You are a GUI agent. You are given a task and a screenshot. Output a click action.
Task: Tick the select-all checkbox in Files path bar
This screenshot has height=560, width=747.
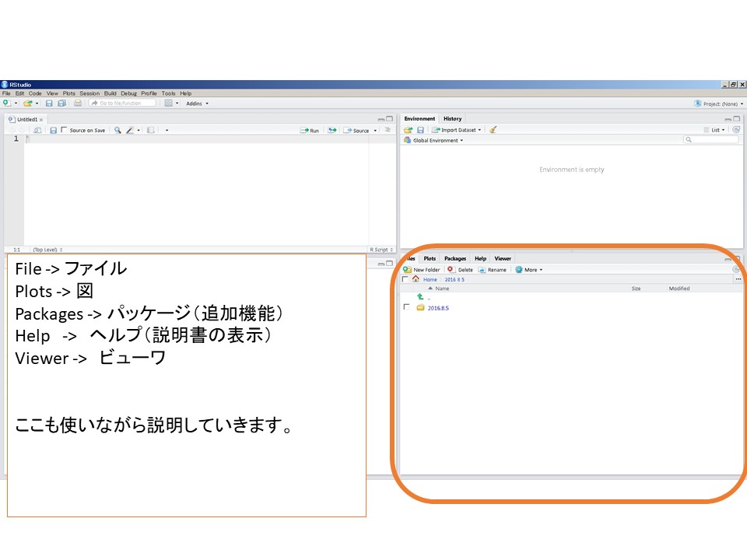tap(405, 279)
